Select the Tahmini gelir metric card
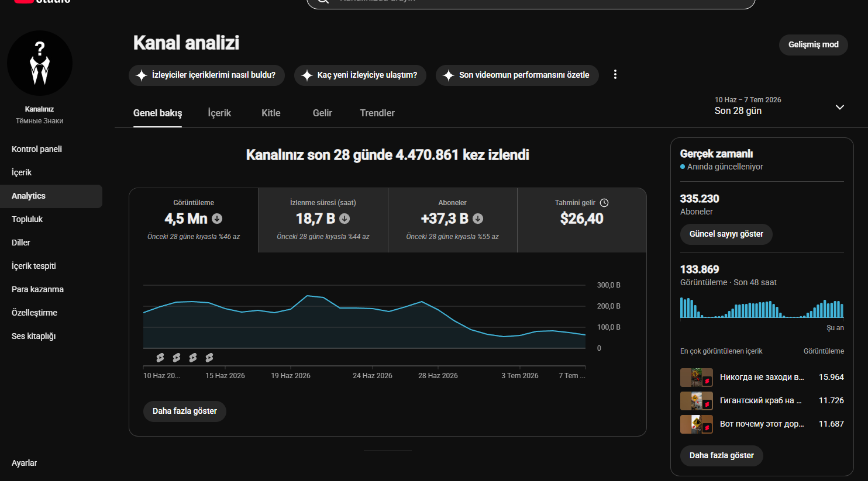The height and width of the screenshot is (481, 868). pyautogui.click(x=582, y=220)
